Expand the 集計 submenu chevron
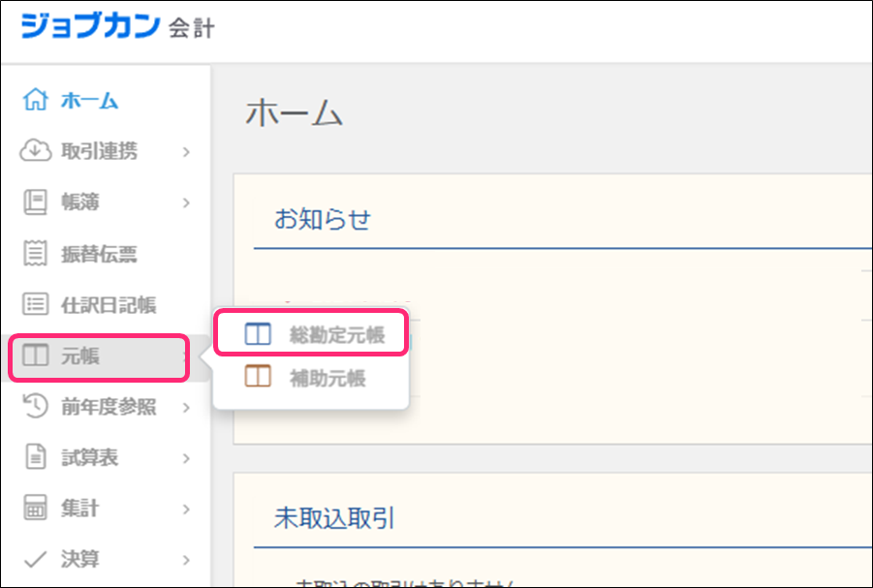 coord(186,510)
